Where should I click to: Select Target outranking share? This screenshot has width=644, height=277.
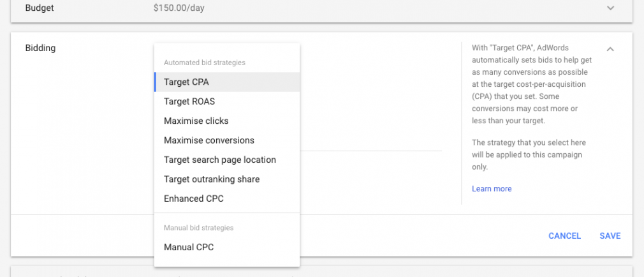227,179
